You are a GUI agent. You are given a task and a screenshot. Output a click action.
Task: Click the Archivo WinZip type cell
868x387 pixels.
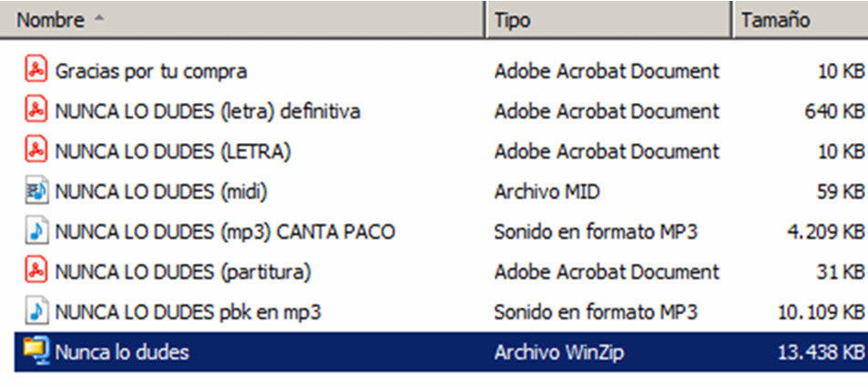558,351
